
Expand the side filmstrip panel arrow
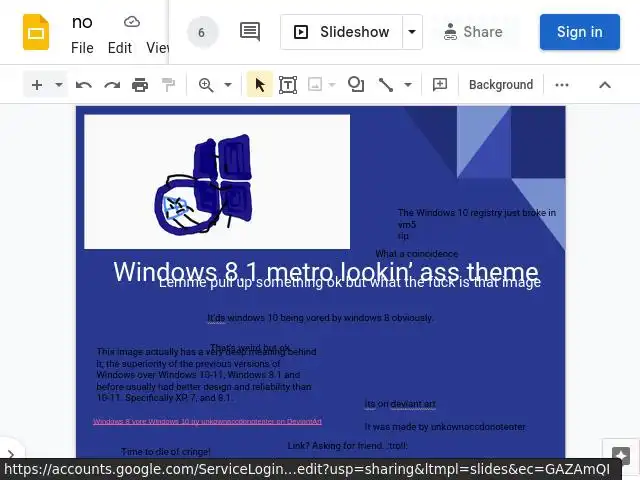(x=11, y=454)
